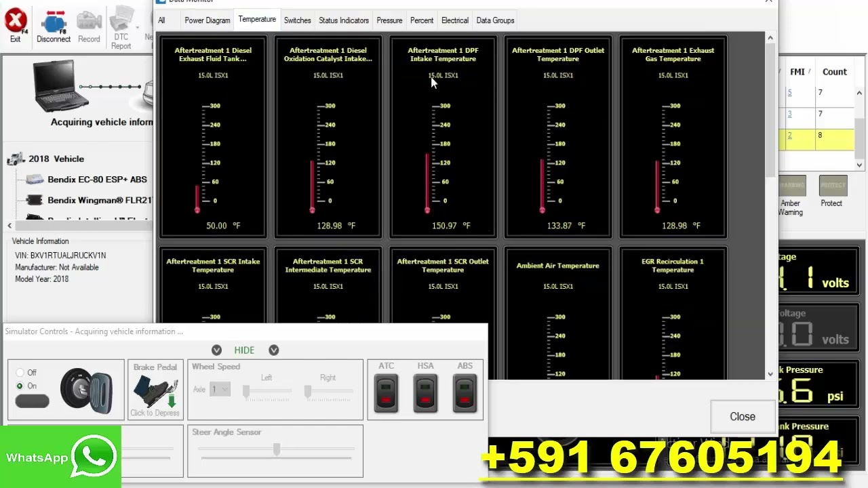Screen dimensions: 868x488
Task: Click the DPF Intake Temperature gauge
Action: [443, 137]
